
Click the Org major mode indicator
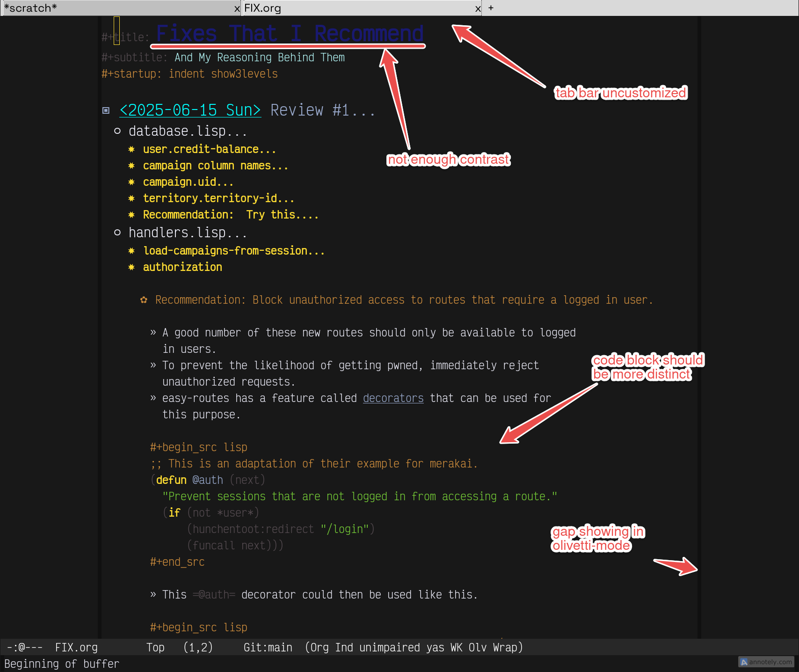(320, 648)
